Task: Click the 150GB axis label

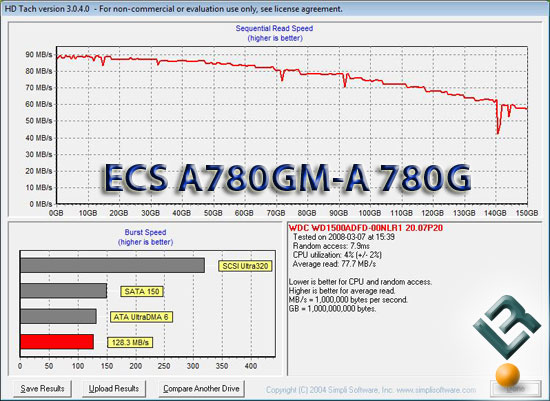Action: pos(527,213)
